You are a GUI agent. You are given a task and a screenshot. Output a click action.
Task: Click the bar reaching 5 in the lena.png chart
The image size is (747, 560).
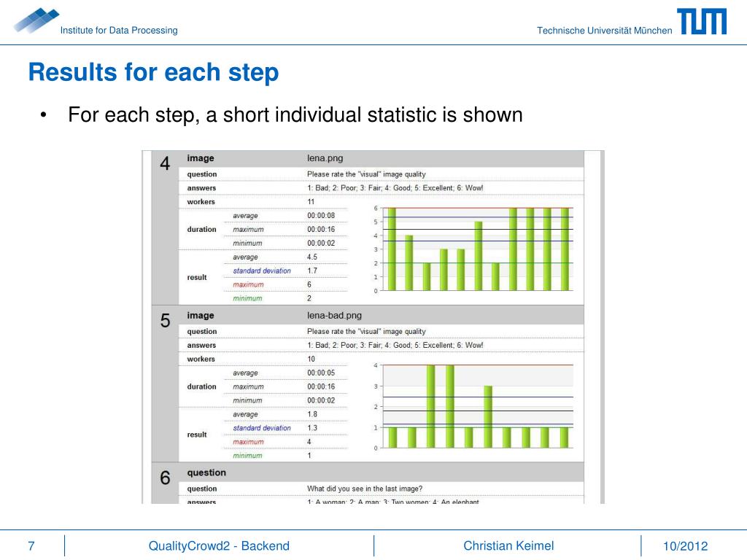479,256
